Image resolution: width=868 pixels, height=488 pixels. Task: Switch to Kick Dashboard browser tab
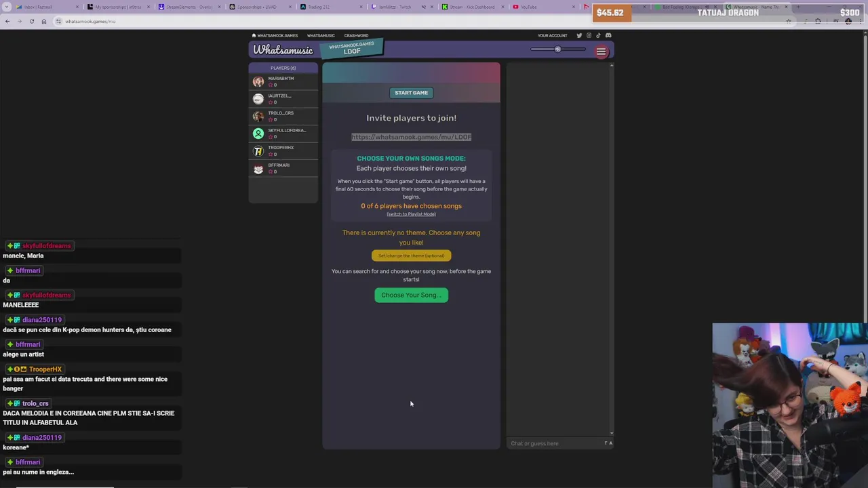point(473,7)
